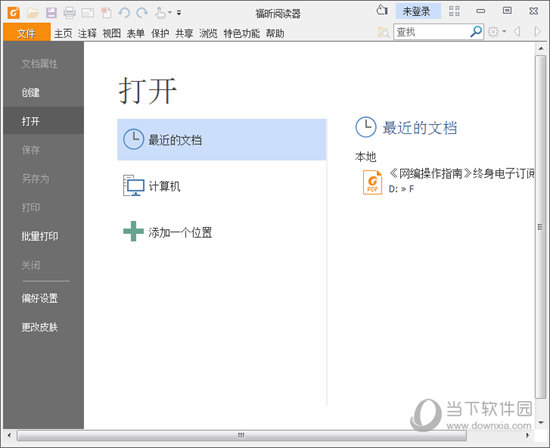Open the 主页 home tab
The width and height of the screenshot is (550, 448).
point(63,34)
